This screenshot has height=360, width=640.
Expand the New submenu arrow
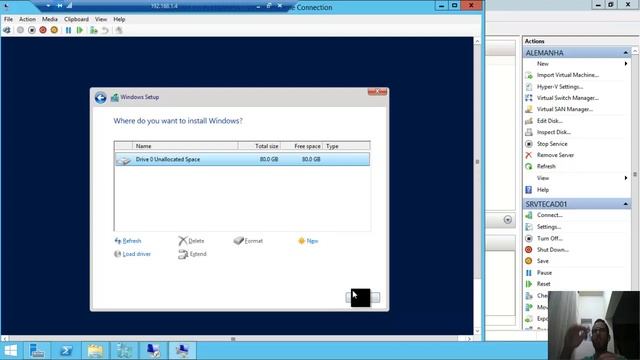626,64
